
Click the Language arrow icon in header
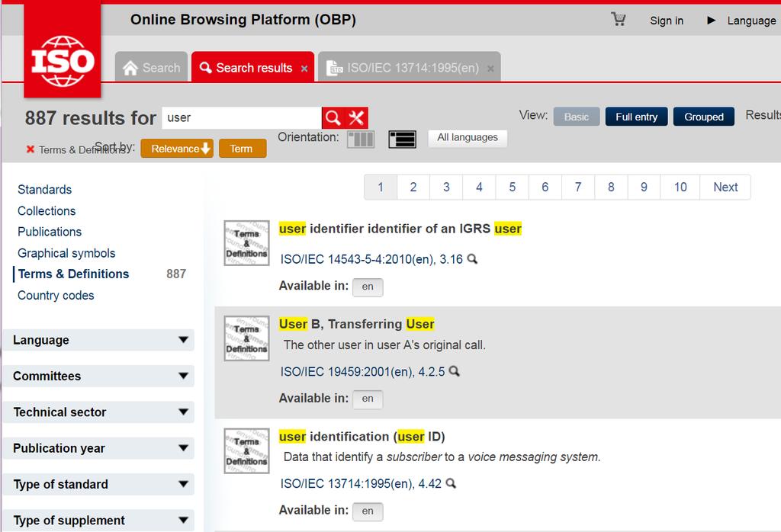(712, 21)
